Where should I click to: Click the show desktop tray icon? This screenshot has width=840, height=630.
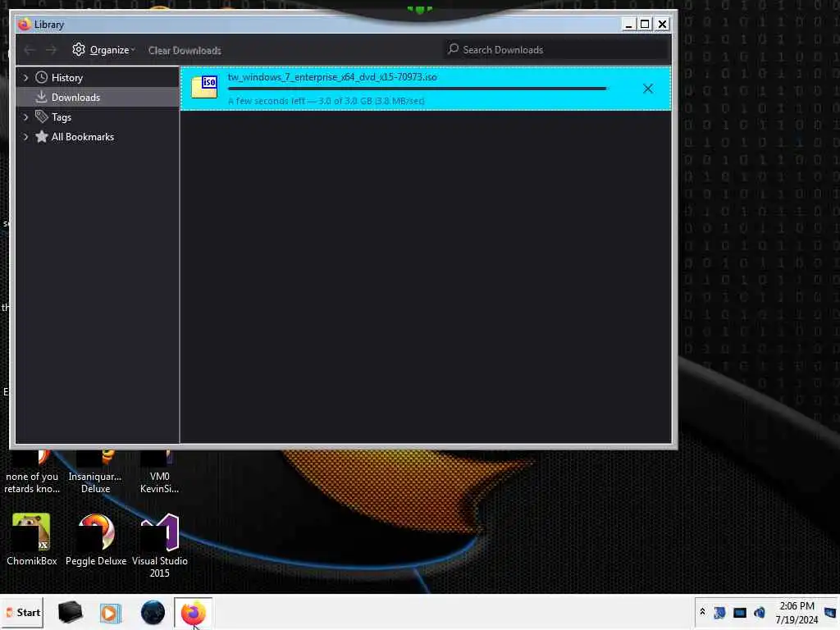(830, 612)
